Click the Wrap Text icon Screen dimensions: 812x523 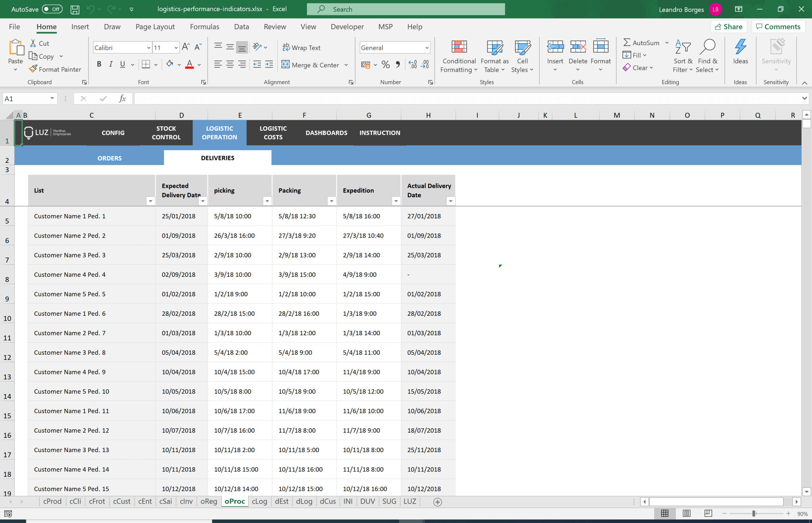click(285, 47)
